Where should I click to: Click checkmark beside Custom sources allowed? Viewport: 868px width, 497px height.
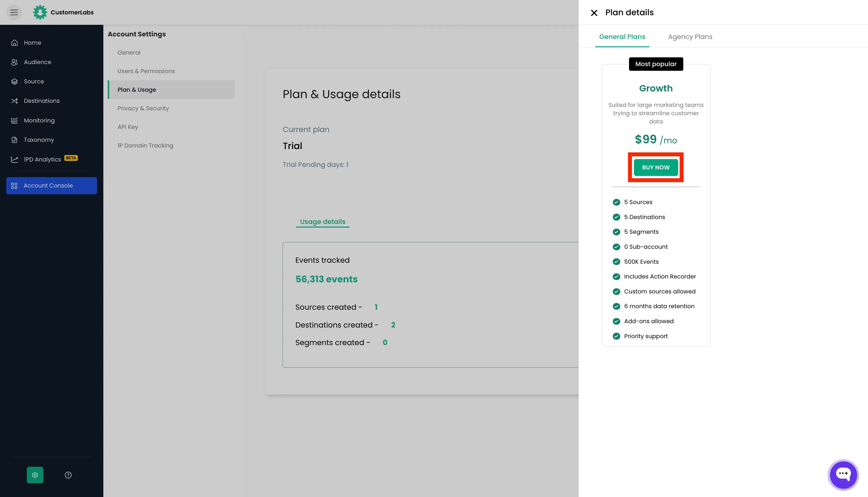616,291
